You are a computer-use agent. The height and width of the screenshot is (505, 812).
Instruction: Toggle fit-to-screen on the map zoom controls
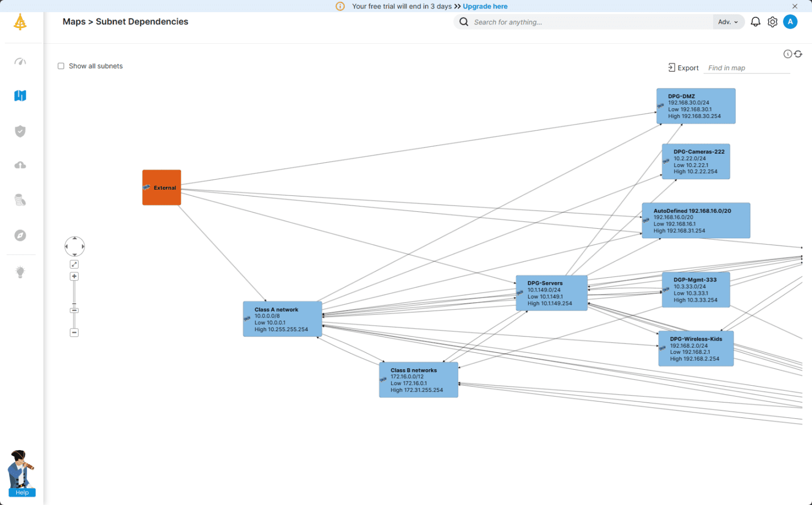click(74, 264)
